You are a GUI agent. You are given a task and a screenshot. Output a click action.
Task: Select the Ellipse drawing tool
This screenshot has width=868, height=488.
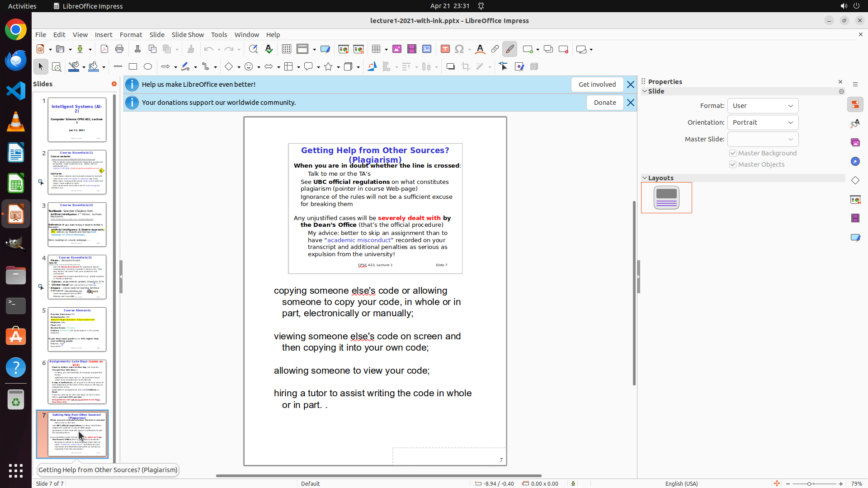pyautogui.click(x=148, y=67)
